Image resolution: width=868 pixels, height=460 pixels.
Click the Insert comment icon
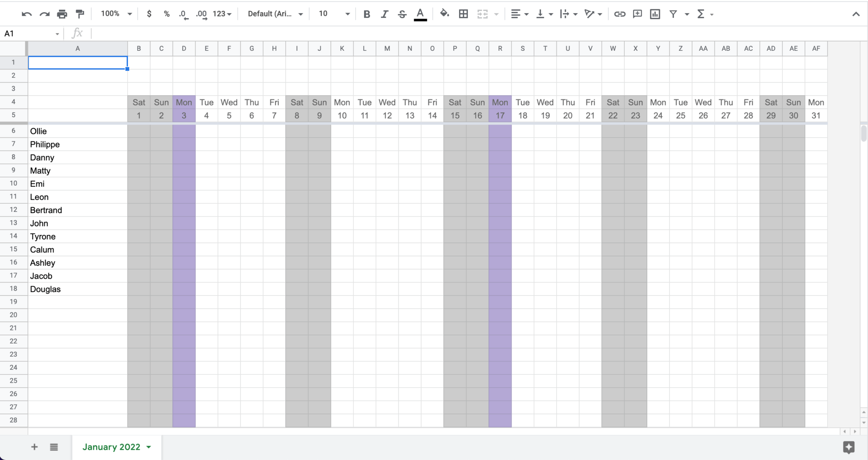tap(637, 14)
